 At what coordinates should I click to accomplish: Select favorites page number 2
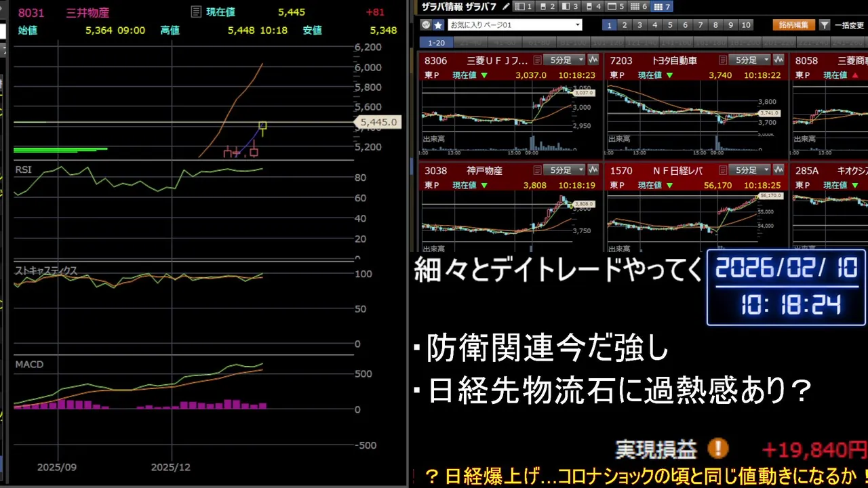click(x=625, y=25)
